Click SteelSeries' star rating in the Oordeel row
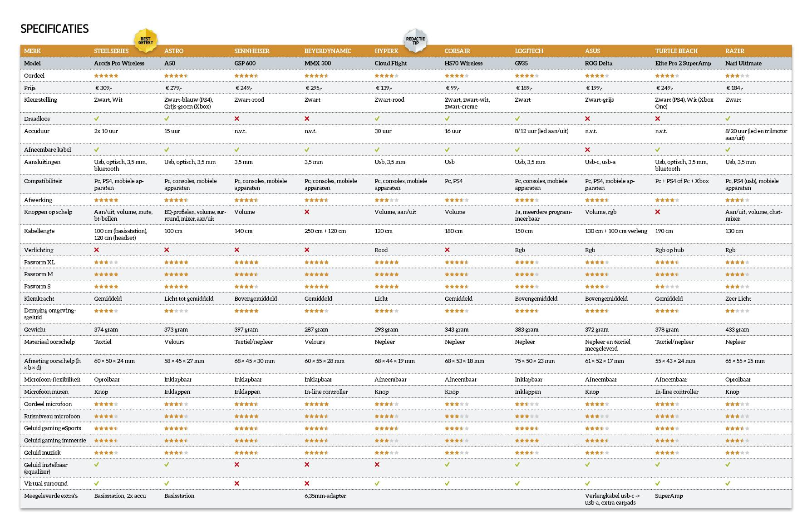 tap(106, 76)
